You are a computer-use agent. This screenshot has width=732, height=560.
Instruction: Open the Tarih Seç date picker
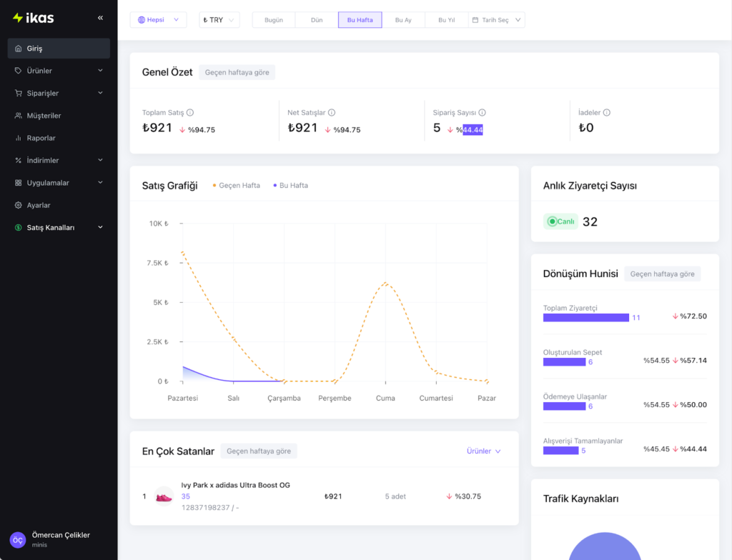tap(496, 20)
